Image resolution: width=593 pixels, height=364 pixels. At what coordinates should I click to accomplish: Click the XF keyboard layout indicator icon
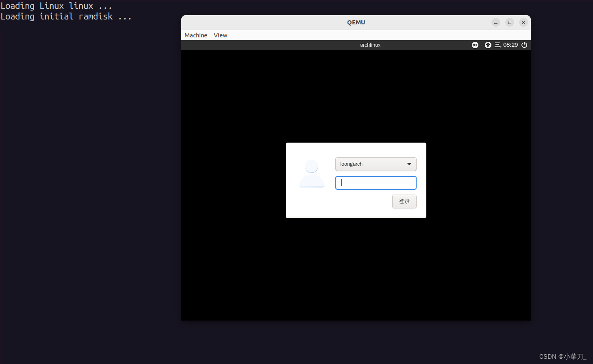tap(475, 45)
